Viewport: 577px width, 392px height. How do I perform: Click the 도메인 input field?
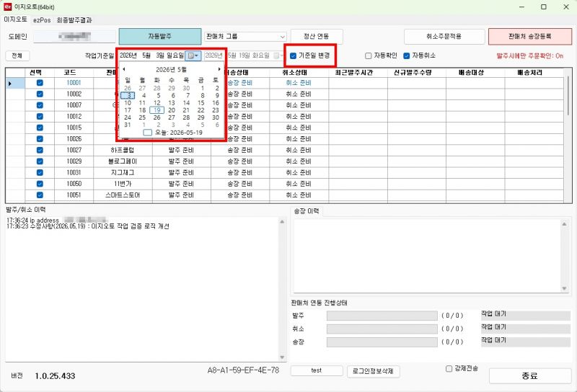75,37
